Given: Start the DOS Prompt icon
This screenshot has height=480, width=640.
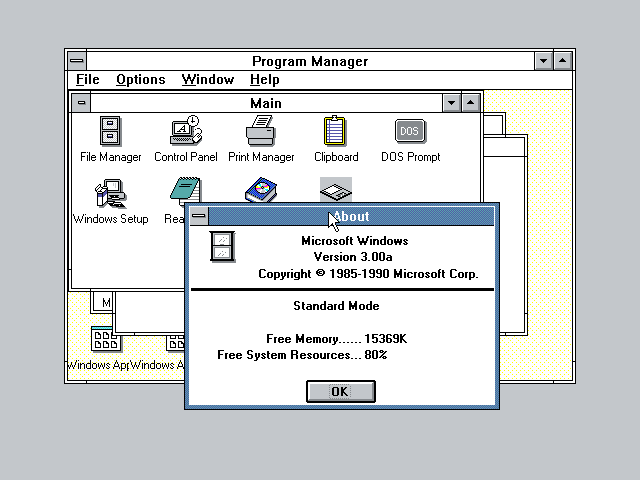Looking at the screenshot, I should (410, 131).
